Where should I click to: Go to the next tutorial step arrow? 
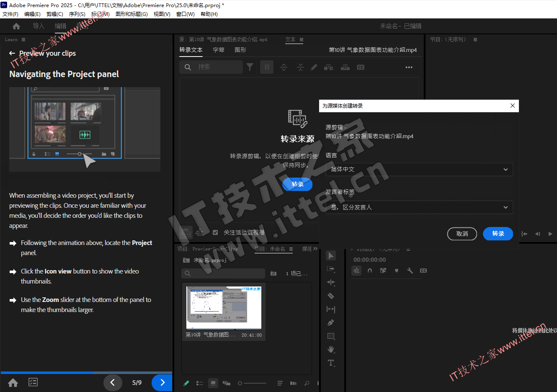click(162, 382)
